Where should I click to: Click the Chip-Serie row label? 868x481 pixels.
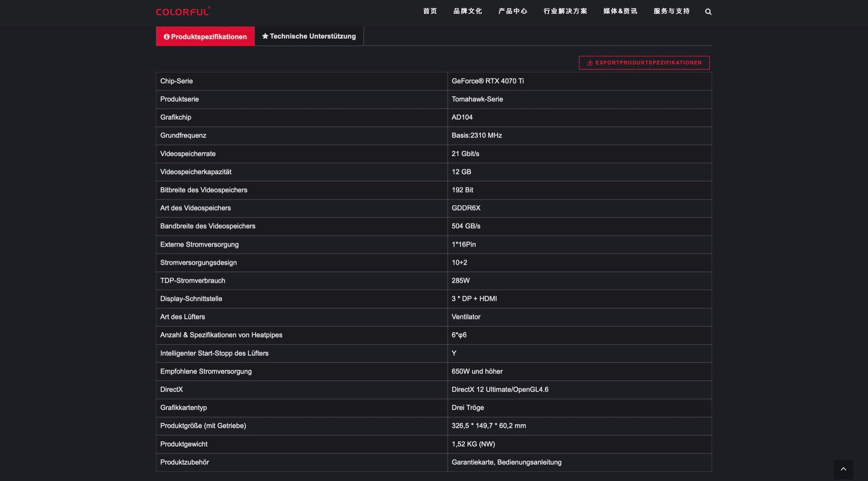176,81
